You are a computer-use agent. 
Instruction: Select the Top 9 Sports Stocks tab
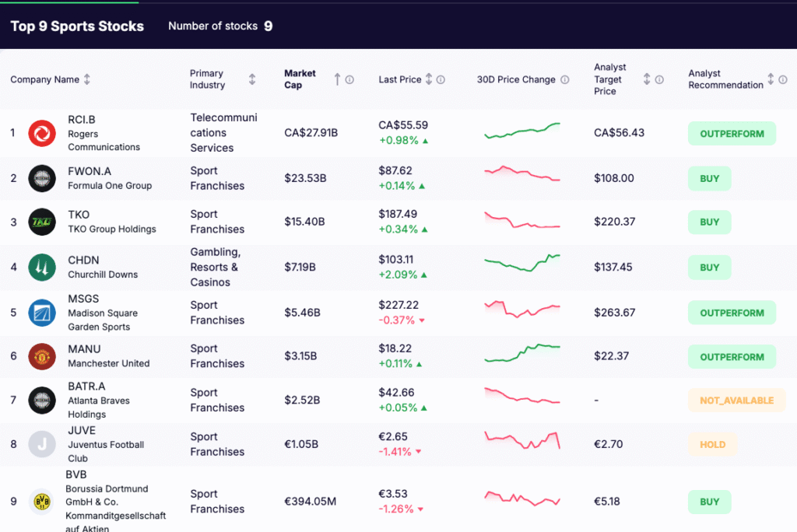tap(76, 26)
